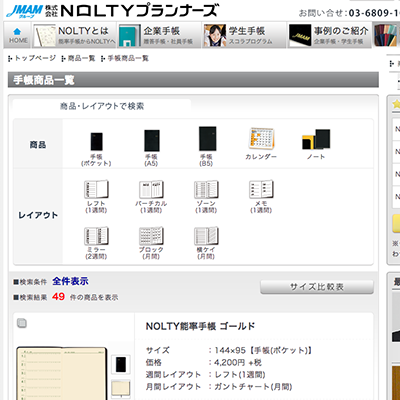Select the black cover thumbnail
The image size is (400, 400).
tap(121, 364)
